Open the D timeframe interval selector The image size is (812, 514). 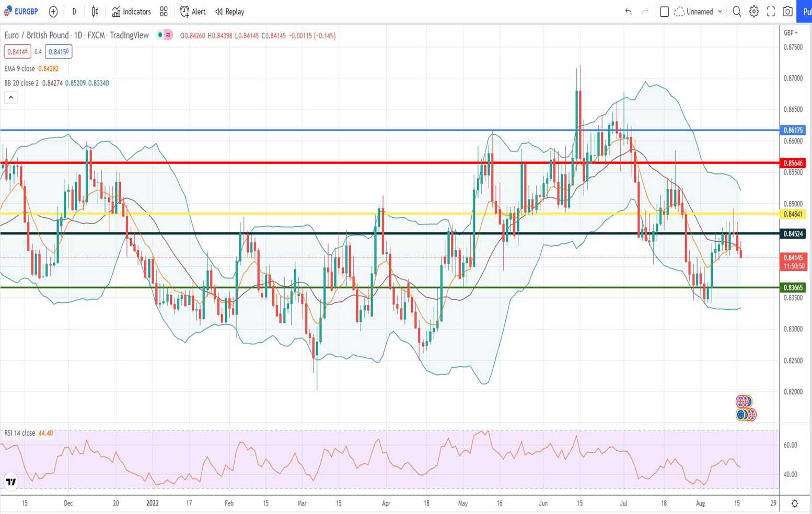tap(74, 11)
